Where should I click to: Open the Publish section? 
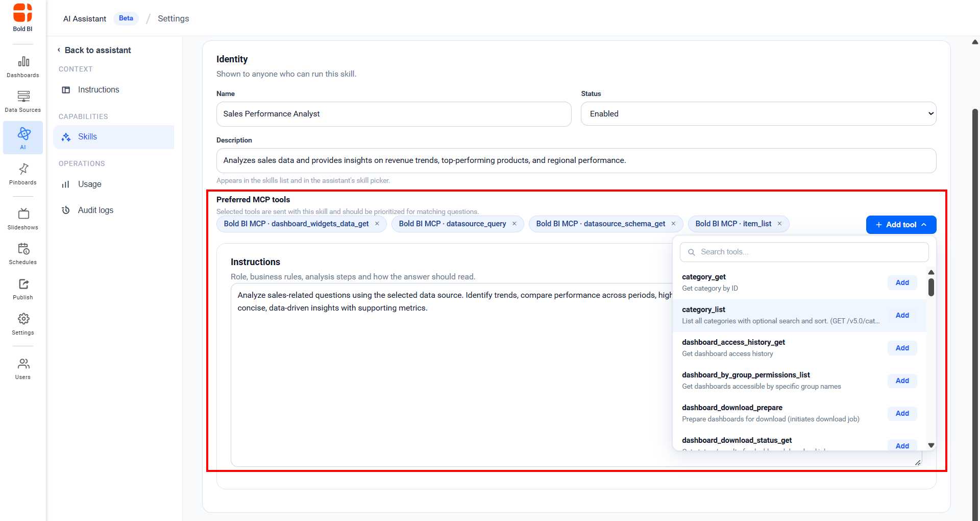coord(23,289)
